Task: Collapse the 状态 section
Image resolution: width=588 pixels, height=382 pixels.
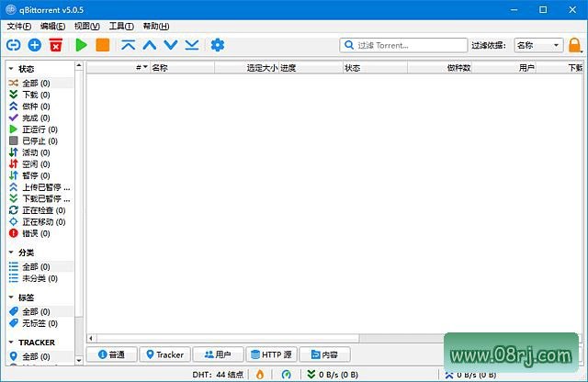Action: pos(11,69)
